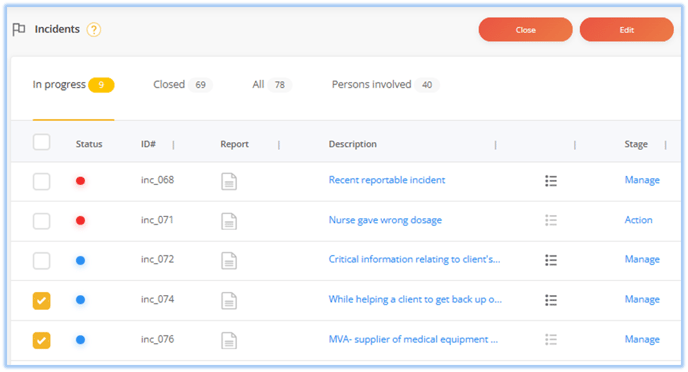
Task: Click blue status dot of inc_074
Action: point(80,300)
